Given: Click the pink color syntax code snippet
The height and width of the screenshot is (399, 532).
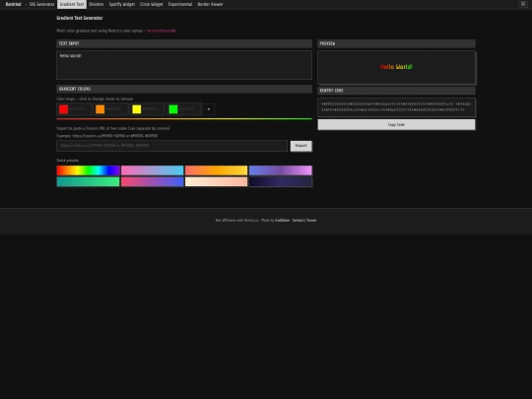Looking at the screenshot, I should [x=162, y=31].
